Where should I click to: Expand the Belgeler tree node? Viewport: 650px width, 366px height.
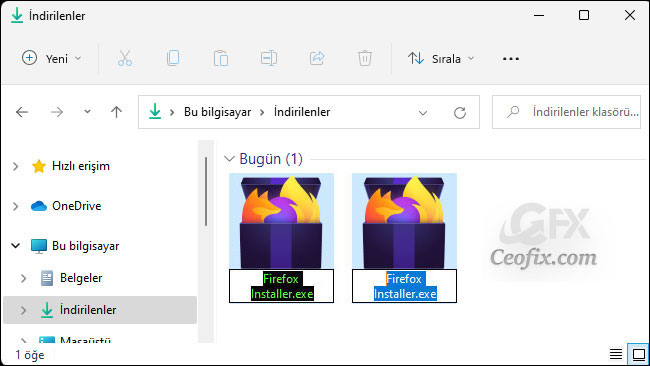point(24,278)
